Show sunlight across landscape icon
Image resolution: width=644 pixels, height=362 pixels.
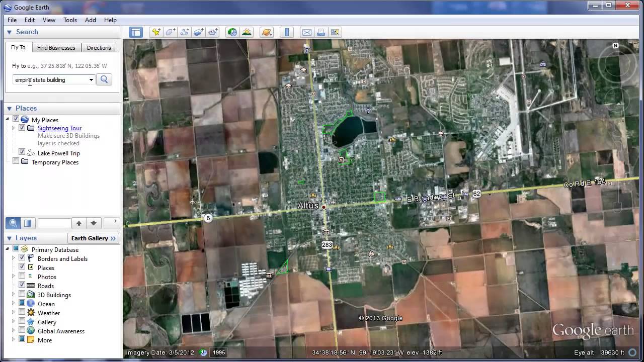click(247, 32)
